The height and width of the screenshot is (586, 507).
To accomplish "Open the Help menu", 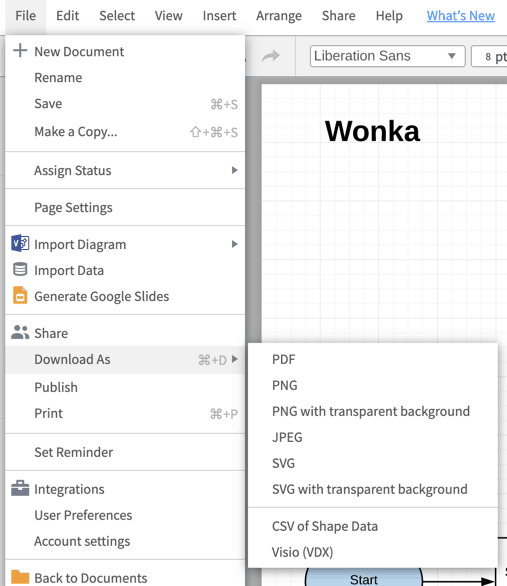I will coord(389,16).
